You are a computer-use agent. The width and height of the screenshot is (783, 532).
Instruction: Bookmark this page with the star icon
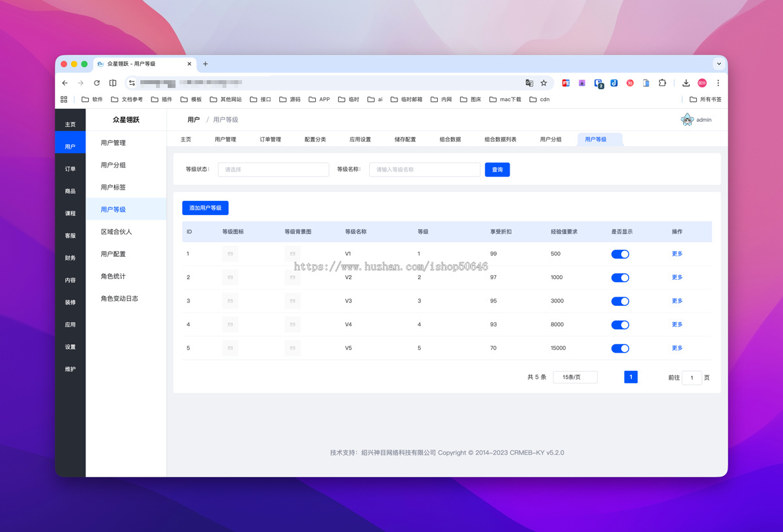(544, 83)
